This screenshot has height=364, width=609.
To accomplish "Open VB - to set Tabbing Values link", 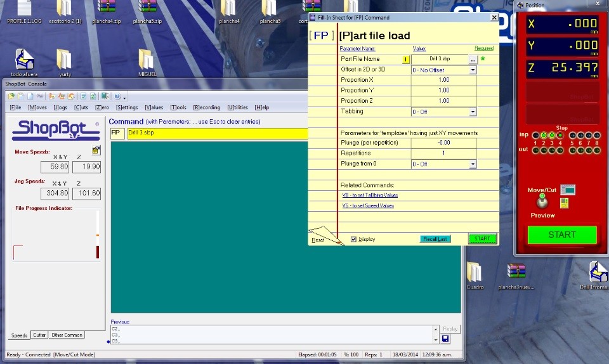I will (x=370, y=195).
